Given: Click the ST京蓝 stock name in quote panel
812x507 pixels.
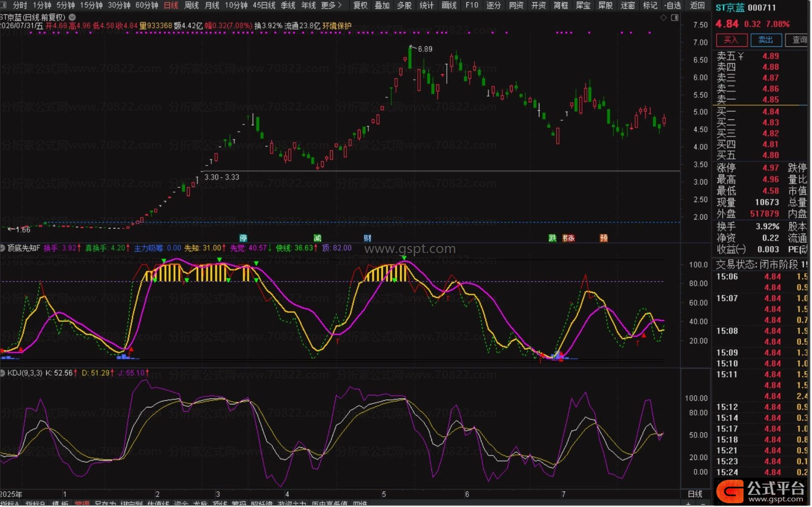Looking at the screenshot, I should coord(730,7).
